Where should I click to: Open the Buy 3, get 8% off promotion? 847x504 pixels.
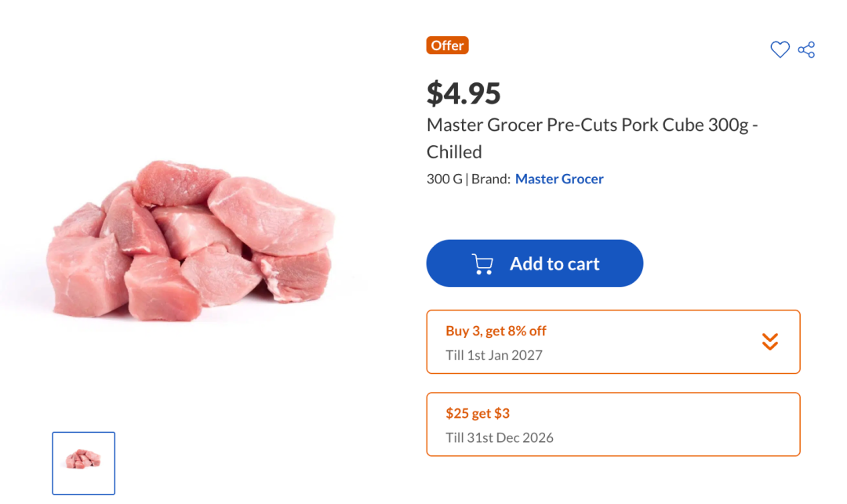(x=496, y=331)
